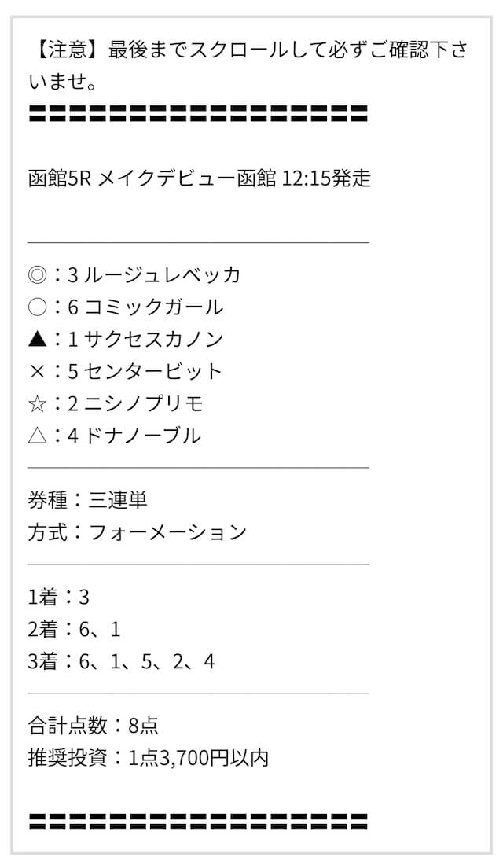503x868 pixels.
Task: Click the horse name ドナノーブル
Action: 142,436
